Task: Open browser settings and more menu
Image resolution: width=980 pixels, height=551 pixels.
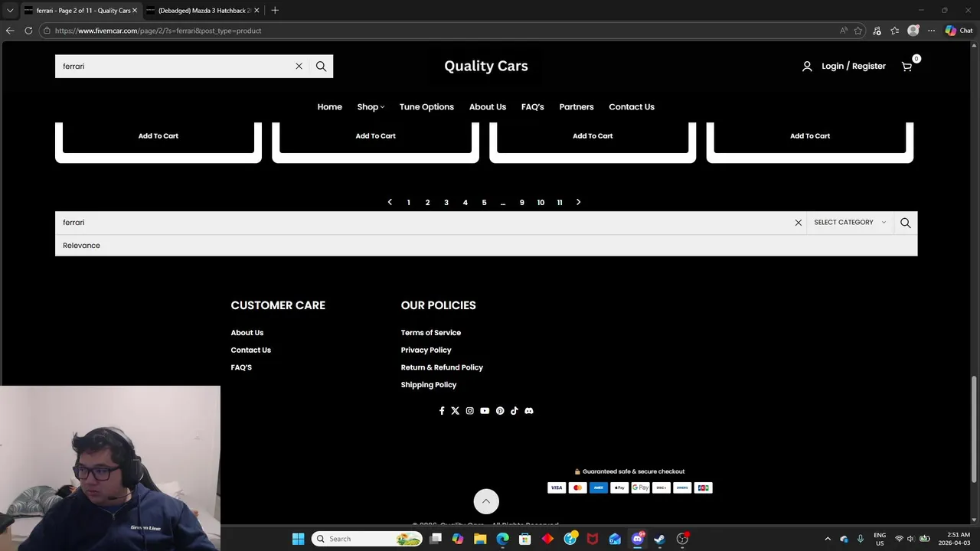Action: (931, 31)
